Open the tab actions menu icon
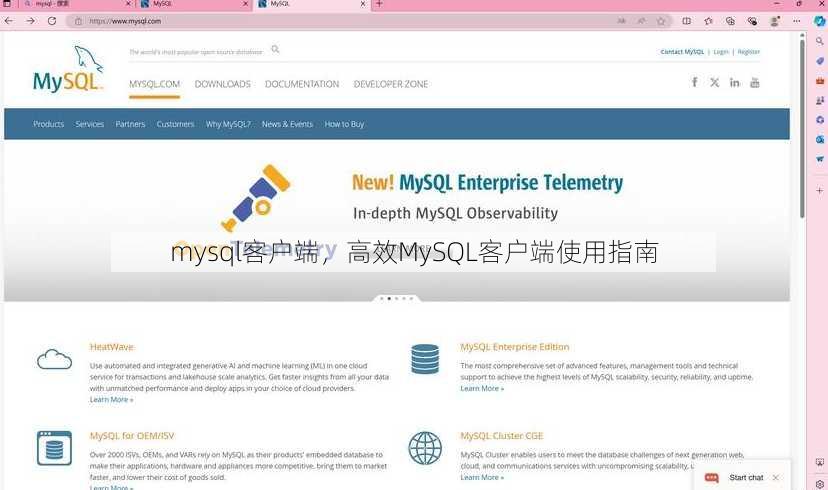Viewport: 828px width, 490px height. tap(7, 4)
